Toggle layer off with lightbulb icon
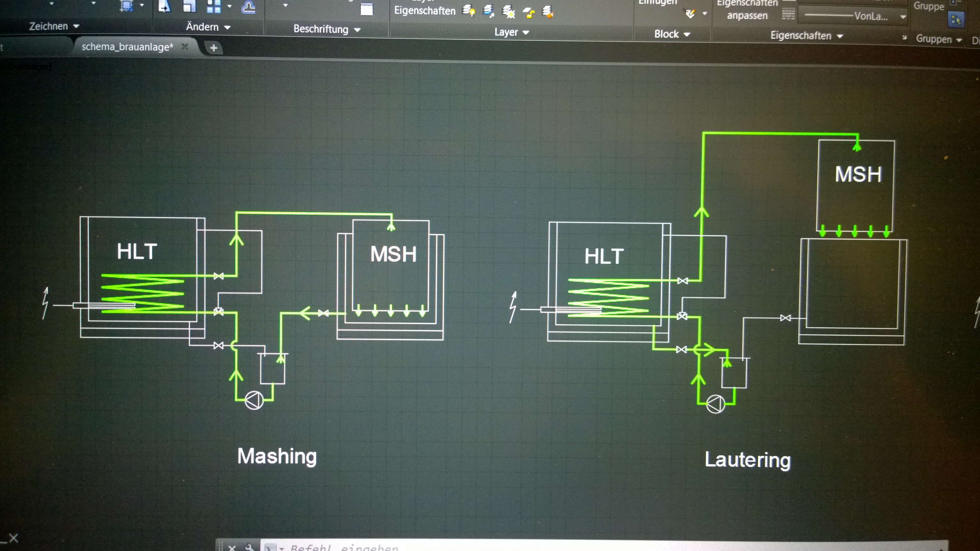This screenshot has height=551, width=980. pos(469,11)
